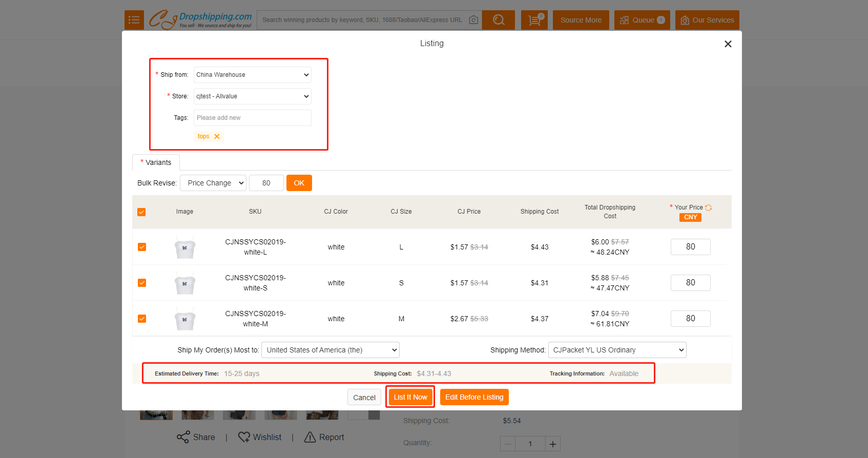Expand the Shipping Method dropdown
This screenshot has width=868, height=458.
click(x=617, y=350)
